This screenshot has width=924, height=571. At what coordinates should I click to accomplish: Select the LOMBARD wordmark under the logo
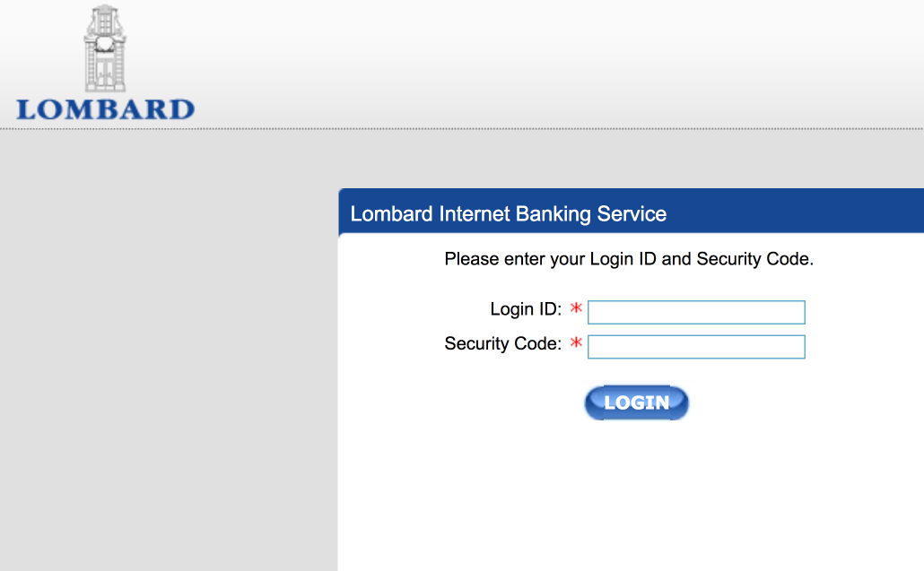(x=104, y=110)
